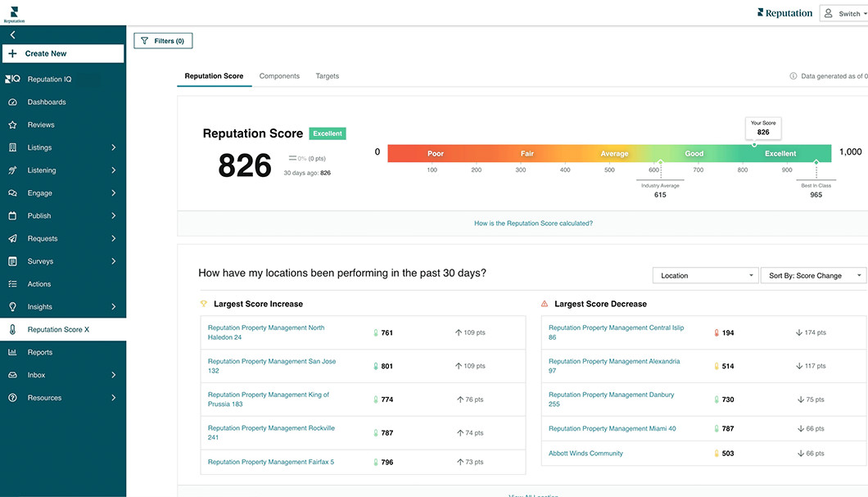Viewport: 868px width, 497px height.
Task: Open the Filters (0) button
Action: (163, 41)
